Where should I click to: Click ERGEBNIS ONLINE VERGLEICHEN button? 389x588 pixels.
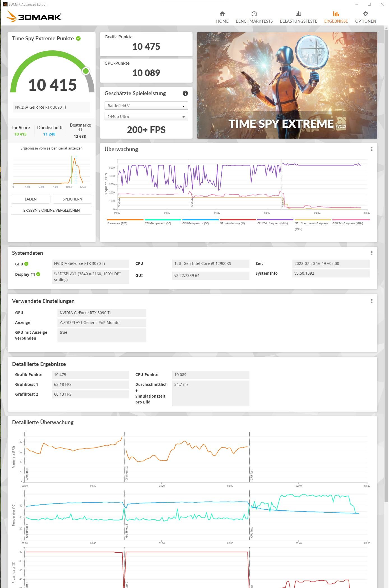tap(52, 210)
